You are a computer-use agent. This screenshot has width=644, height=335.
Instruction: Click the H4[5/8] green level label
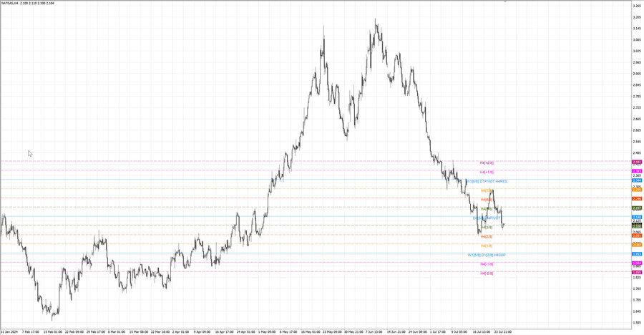[487, 209]
